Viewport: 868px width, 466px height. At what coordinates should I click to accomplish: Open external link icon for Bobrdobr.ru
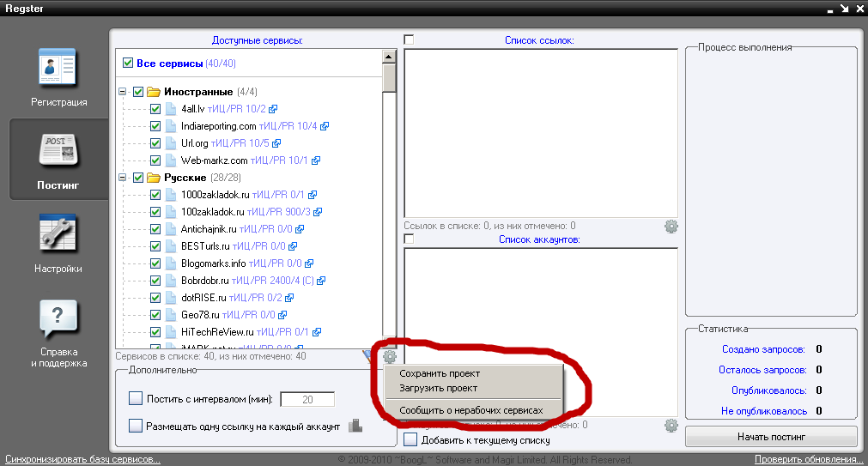[x=321, y=281]
